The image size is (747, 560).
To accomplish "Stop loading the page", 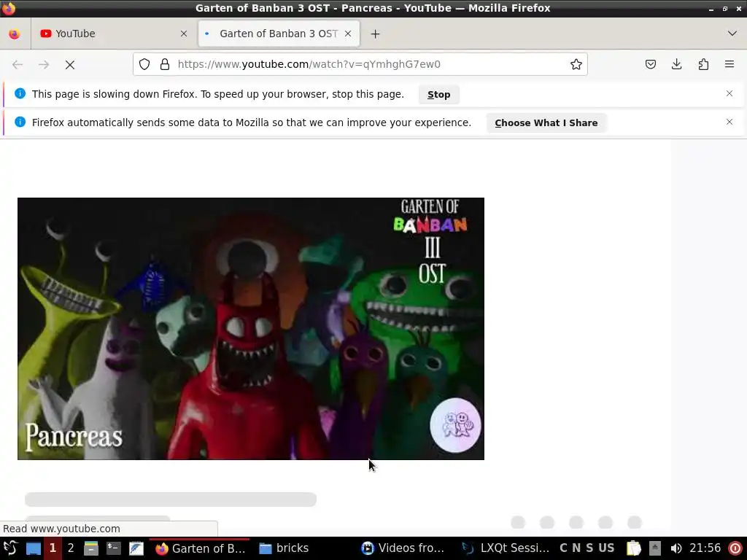I will (x=70, y=64).
